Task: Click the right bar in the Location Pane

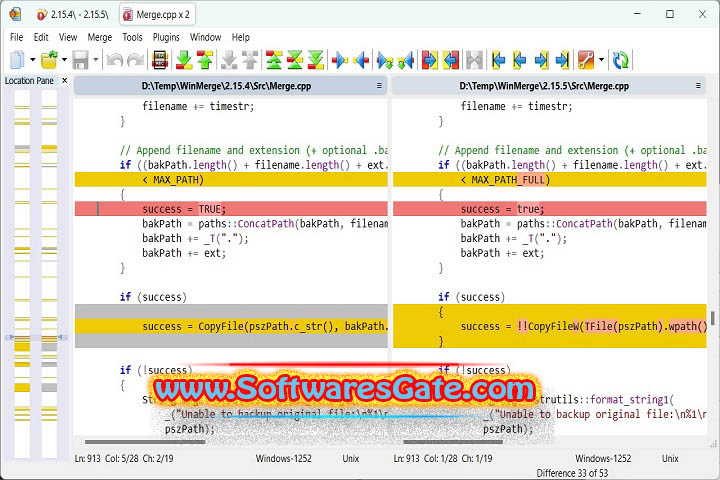Action: pyautogui.click(x=49, y=273)
